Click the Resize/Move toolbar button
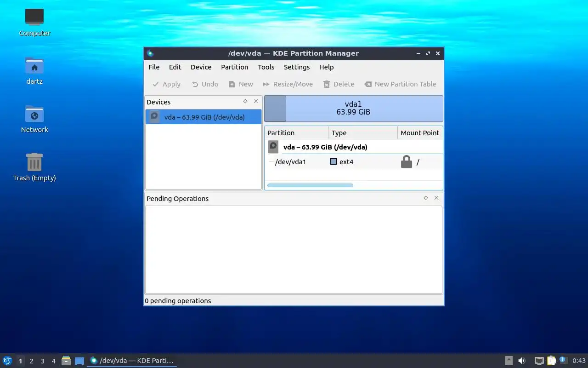The image size is (588, 368). pyautogui.click(x=288, y=84)
